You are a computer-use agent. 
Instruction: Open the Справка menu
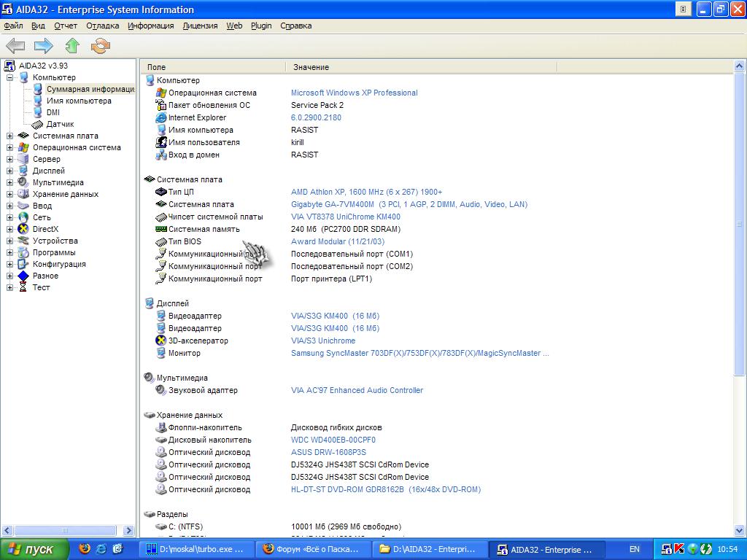tap(295, 26)
